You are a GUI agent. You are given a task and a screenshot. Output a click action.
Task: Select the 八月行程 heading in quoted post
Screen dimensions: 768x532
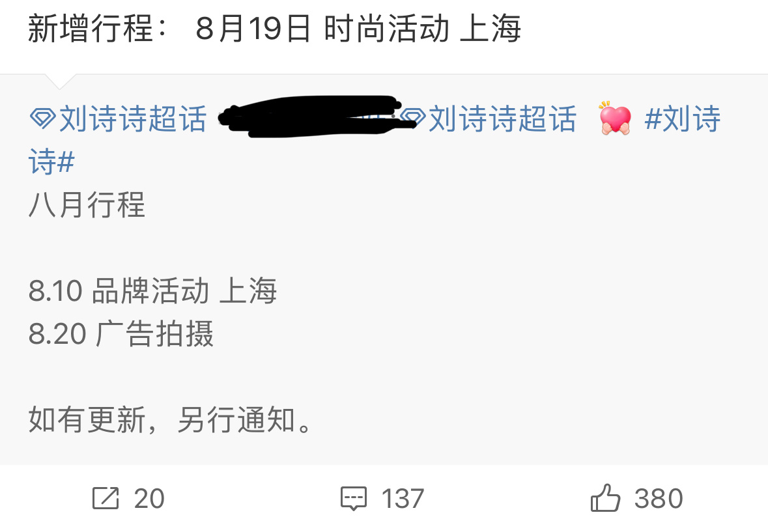tap(87, 204)
